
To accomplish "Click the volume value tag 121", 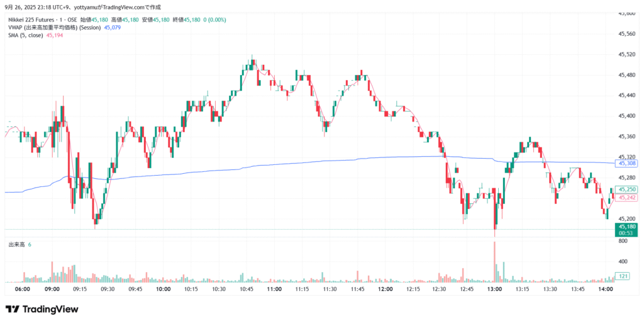I will (x=625, y=276).
